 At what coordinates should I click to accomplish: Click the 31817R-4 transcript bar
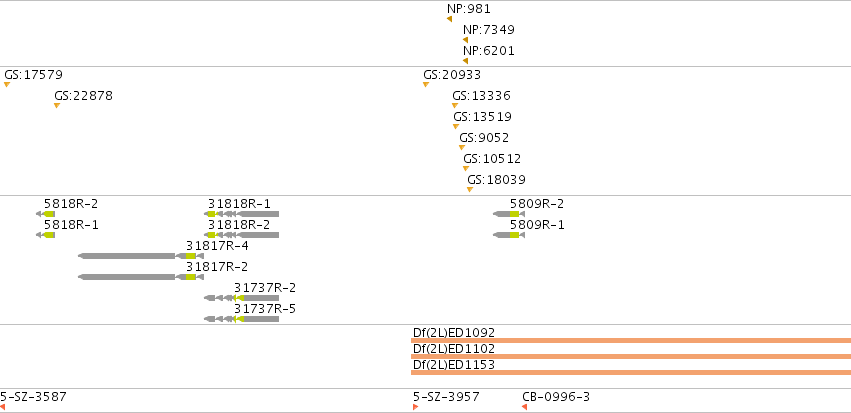[x=141, y=256]
